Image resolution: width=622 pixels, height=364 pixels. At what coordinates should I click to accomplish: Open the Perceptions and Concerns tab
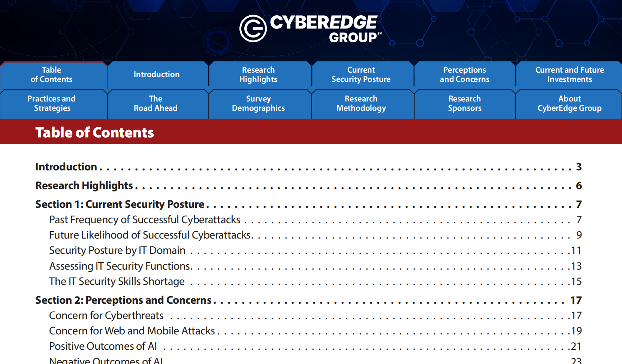click(x=465, y=75)
